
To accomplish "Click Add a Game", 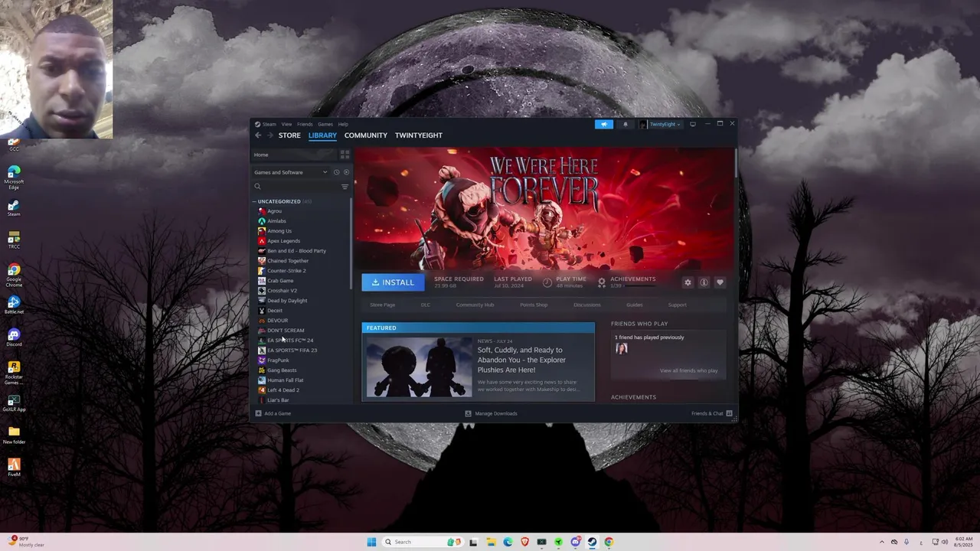I will 273,413.
